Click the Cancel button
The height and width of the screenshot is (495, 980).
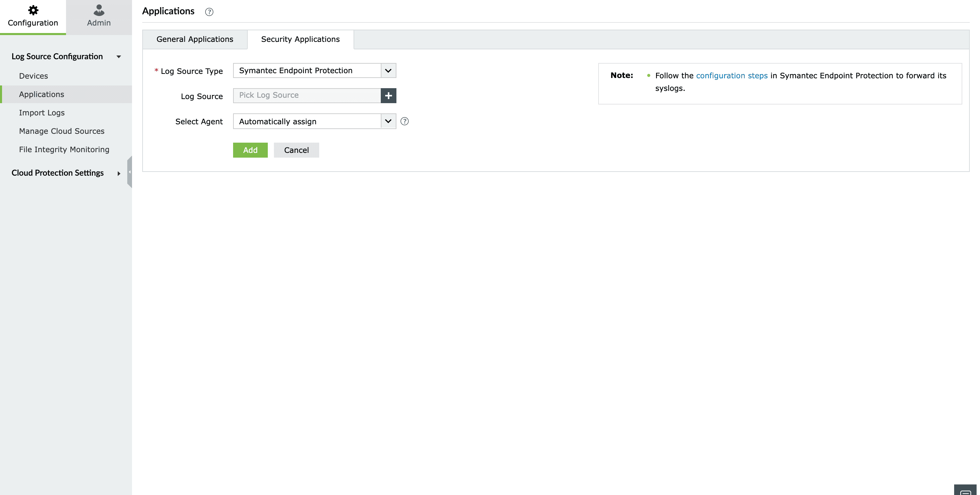pyautogui.click(x=296, y=150)
